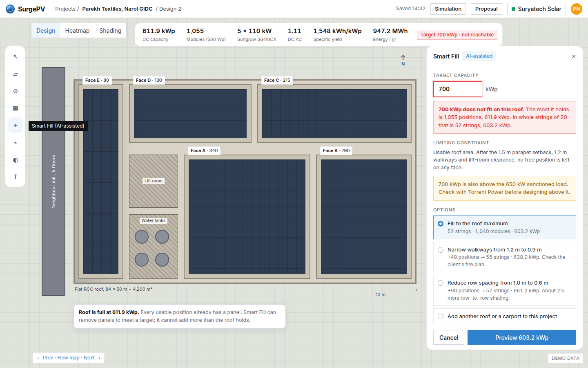Close the Smart Fill panel

pos(574,56)
